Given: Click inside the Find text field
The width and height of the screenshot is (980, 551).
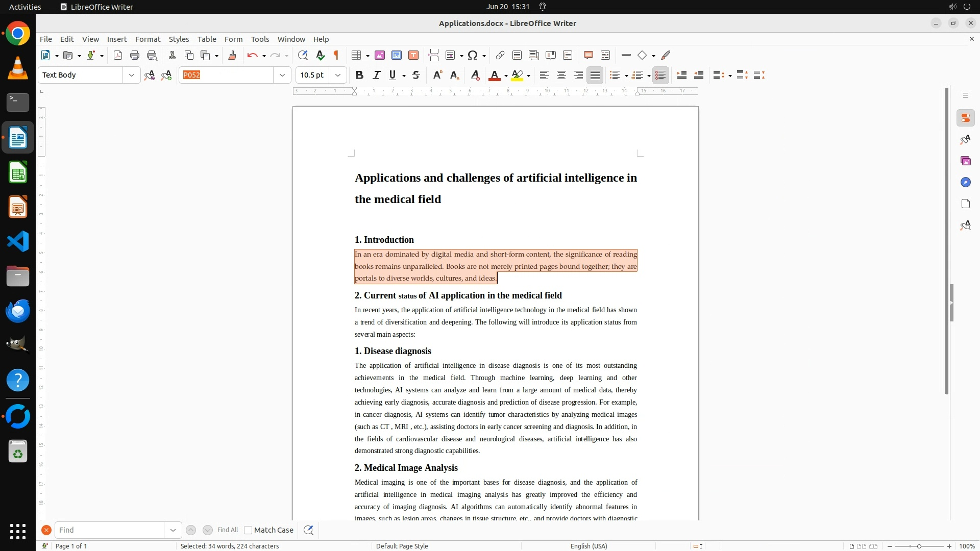Looking at the screenshot, I should [109, 530].
